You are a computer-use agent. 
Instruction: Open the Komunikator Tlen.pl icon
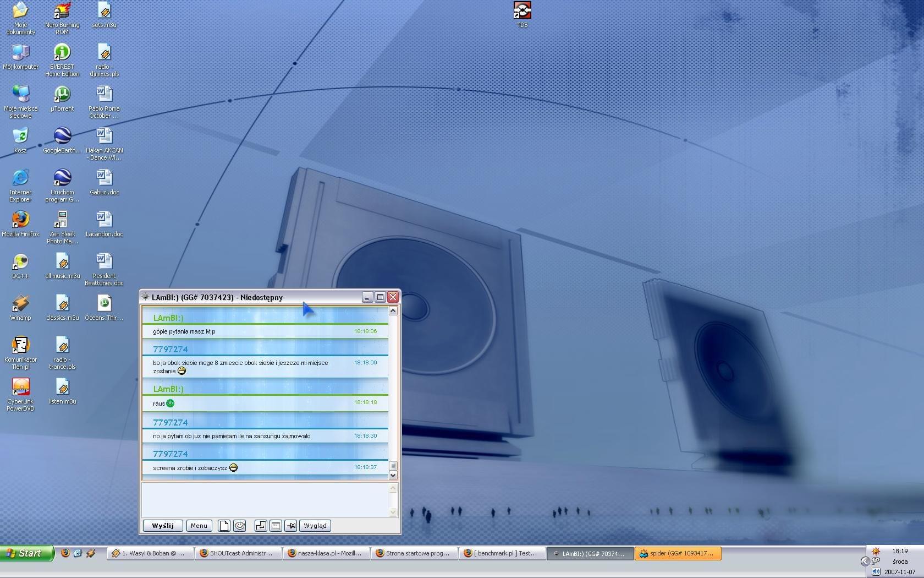tap(20, 346)
